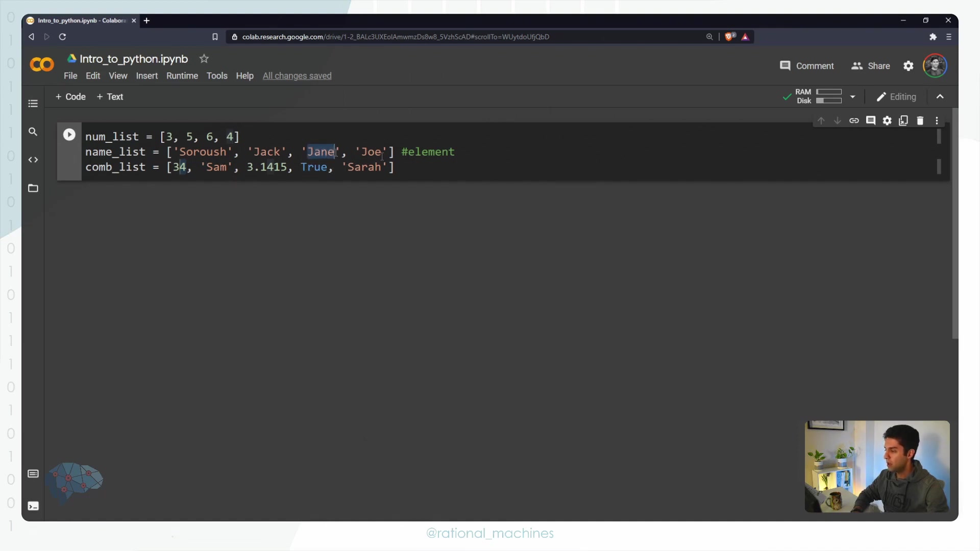Delete the current cell
980x551 pixels.
(920, 121)
